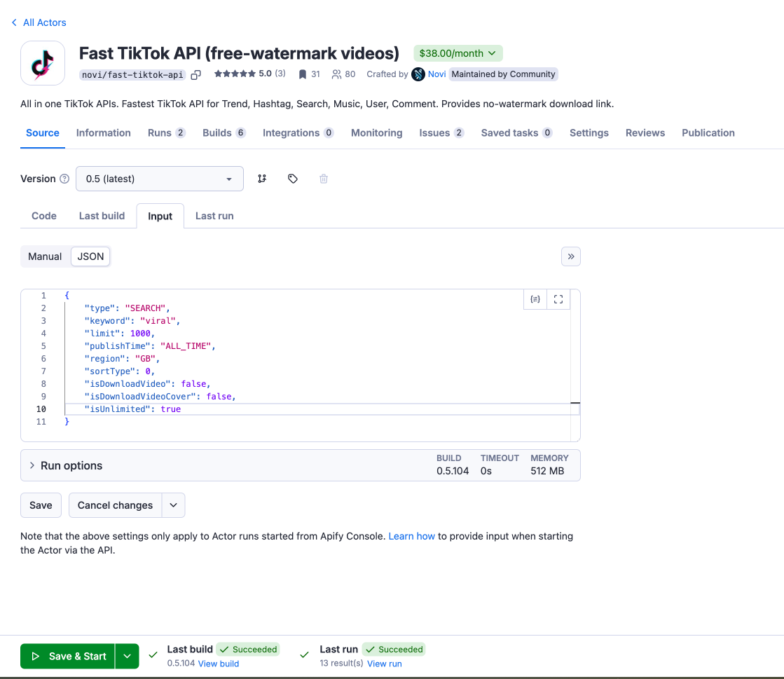This screenshot has height=679, width=784.
Task: Open the Learn how link
Action: coord(411,536)
